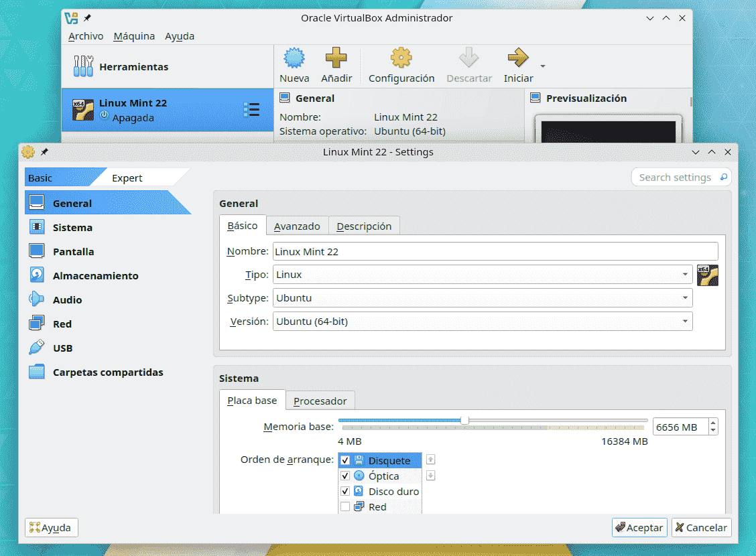Click Previsualización monitor icon in details

(535, 98)
